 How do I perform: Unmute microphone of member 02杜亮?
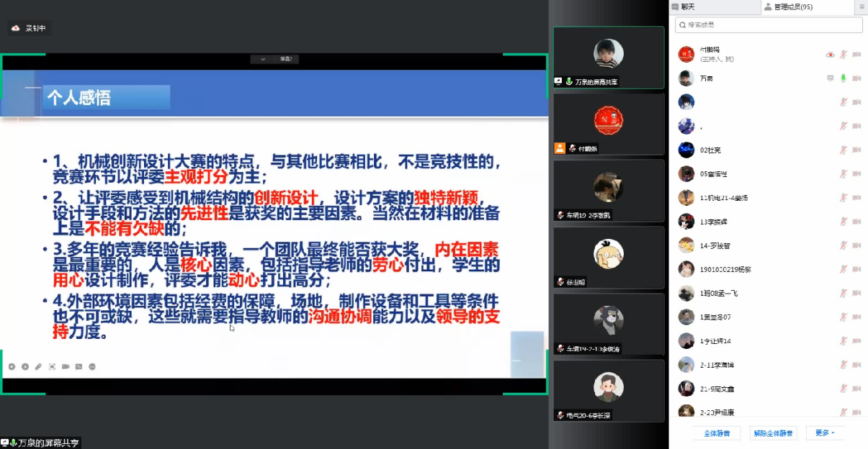coord(844,150)
